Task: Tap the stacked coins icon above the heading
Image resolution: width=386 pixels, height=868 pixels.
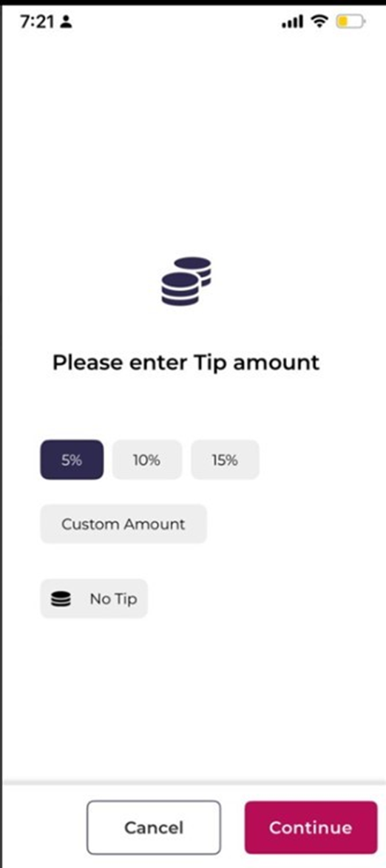Action: 186,281
